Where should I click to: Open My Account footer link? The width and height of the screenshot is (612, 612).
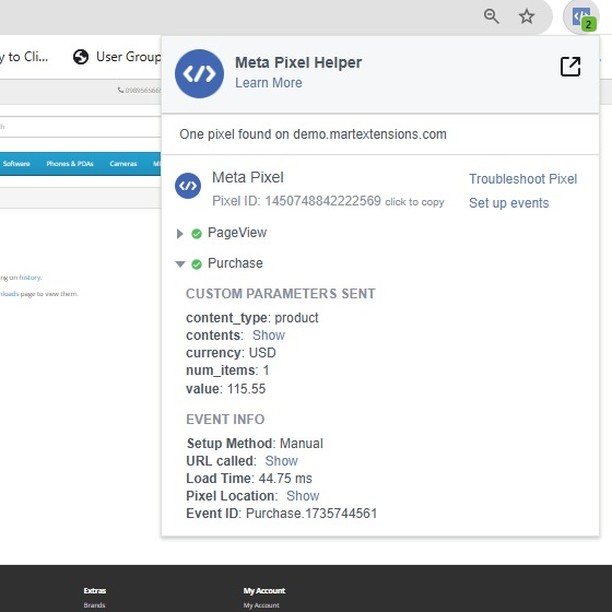coord(262,605)
